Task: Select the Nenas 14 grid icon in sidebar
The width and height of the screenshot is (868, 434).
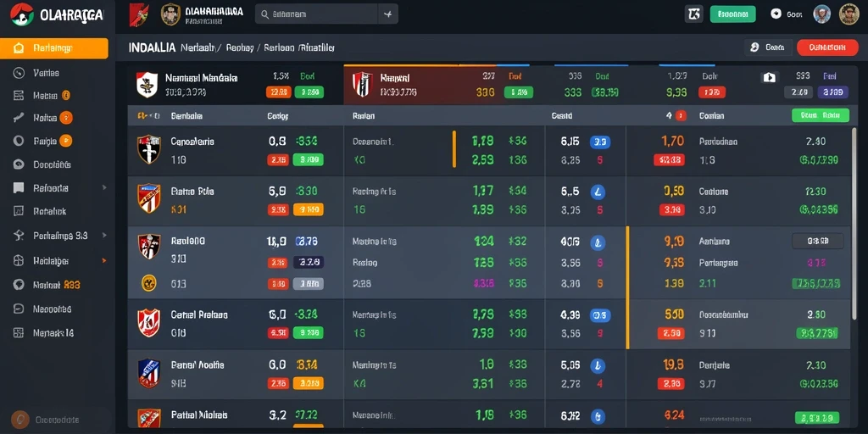Action: point(19,332)
